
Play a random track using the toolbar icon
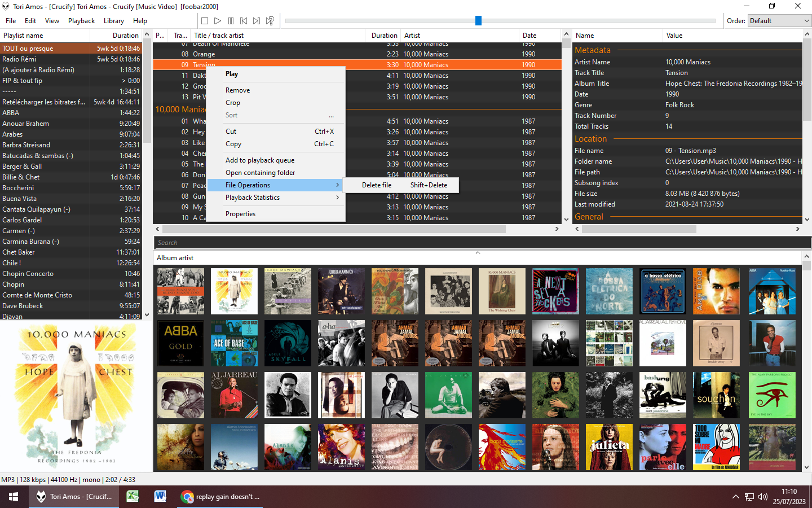click(x=270, y=21)
